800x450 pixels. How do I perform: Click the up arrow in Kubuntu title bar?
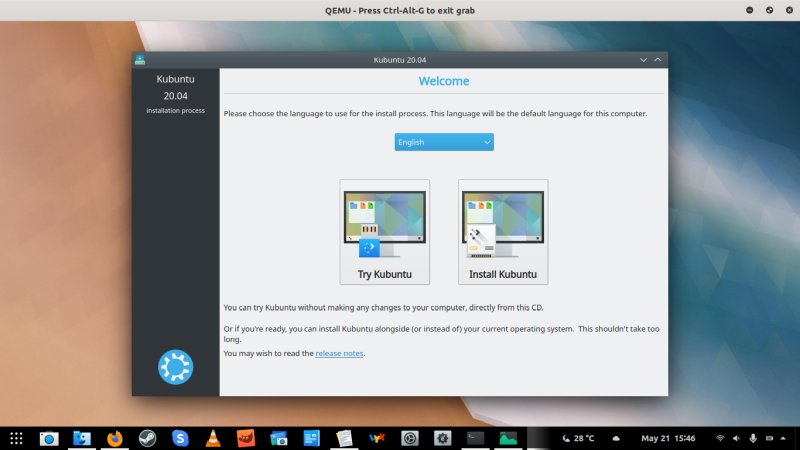(x=658, y=60)
